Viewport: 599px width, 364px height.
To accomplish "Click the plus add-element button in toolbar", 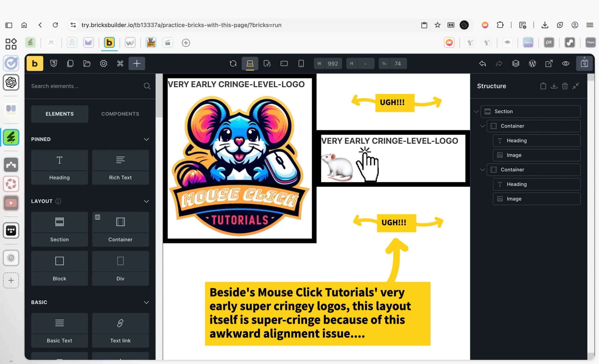I will [137, 63].
